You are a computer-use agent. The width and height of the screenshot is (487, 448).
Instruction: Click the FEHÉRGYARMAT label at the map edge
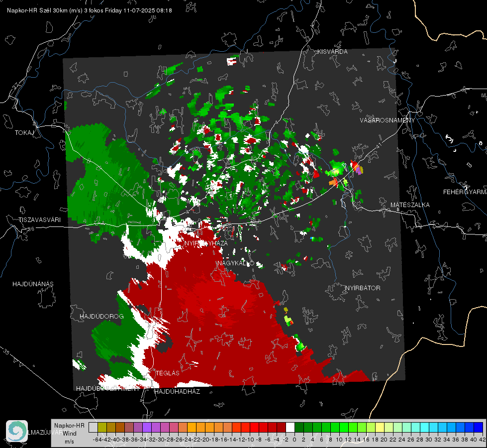click(465, 192)
